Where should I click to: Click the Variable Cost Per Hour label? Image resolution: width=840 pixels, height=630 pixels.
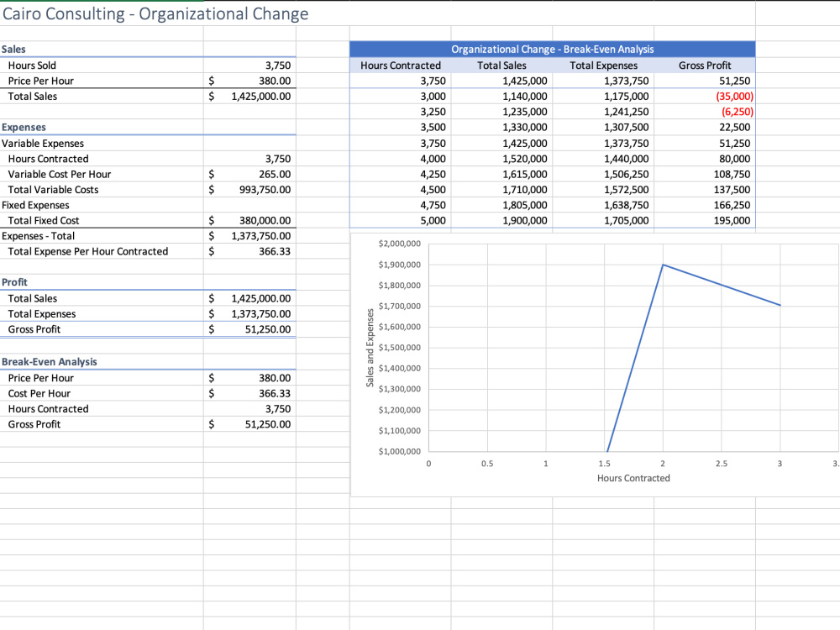(60, 174)
